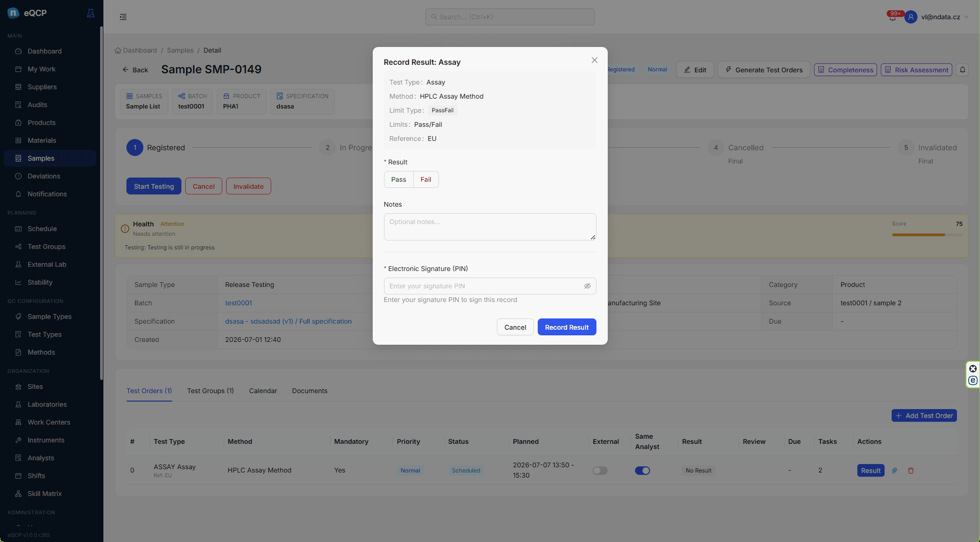Screen dimensions: 980x542
Task: Open Risk Assessment button
Action: (917, 70)
